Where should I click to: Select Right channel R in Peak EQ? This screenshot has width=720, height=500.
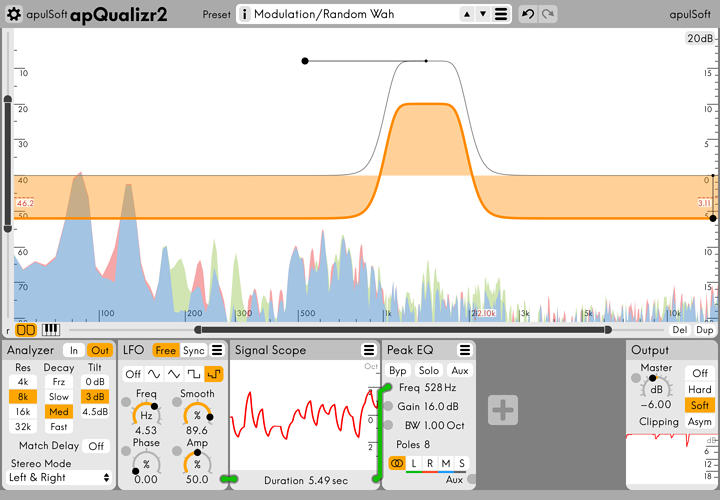[x=430, y=463]
